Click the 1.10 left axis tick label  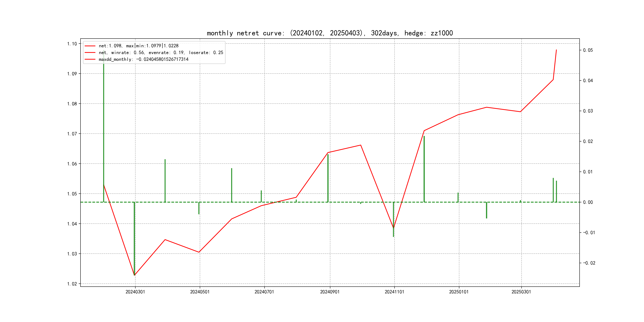click(x=72, y=44)
